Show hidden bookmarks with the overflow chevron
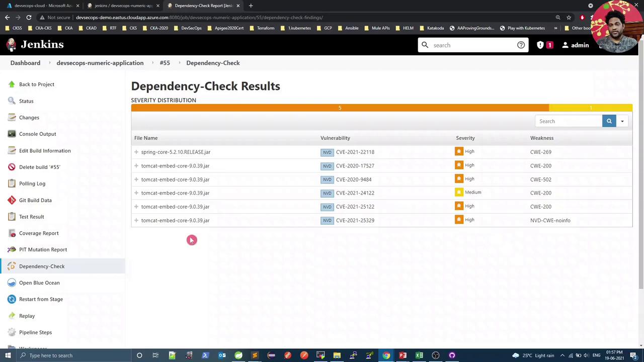This screenshot has width=644, height=362. pos(555,28)
